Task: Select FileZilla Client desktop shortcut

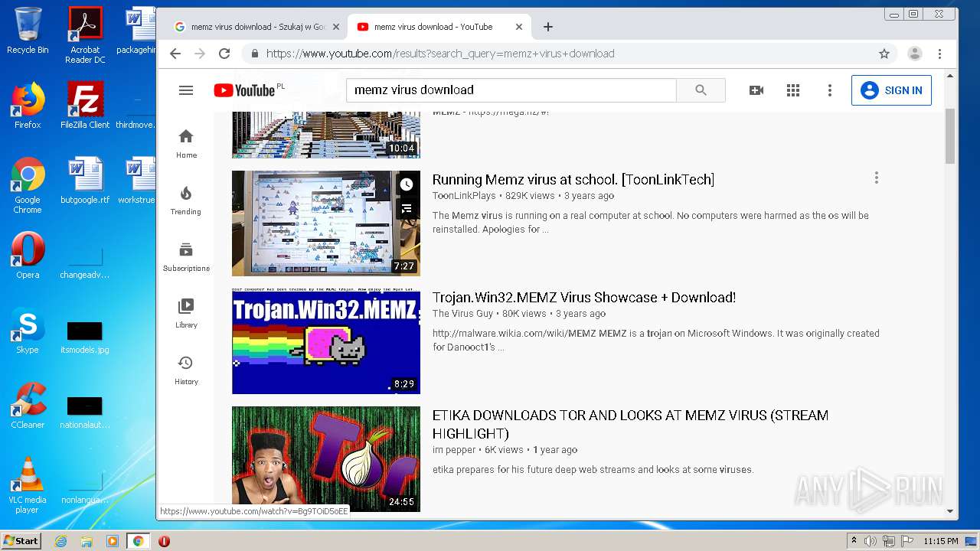Action: [x=85, y=106]
